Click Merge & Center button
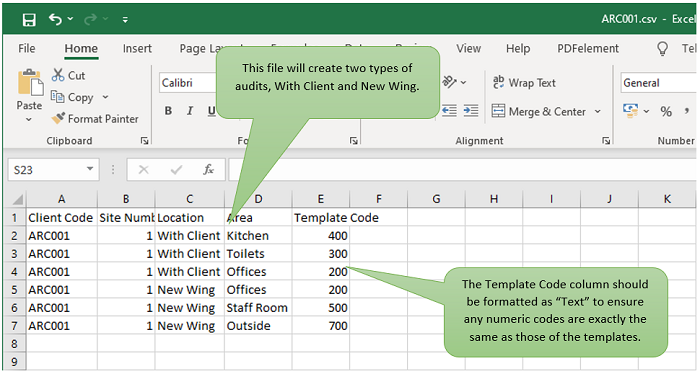 [539, 112]
